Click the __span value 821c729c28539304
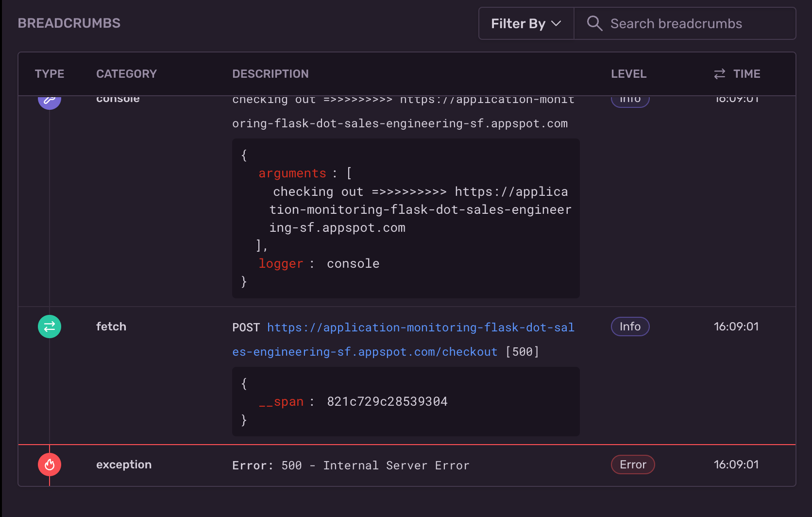 pyautogui.click(x=387, y=401)
